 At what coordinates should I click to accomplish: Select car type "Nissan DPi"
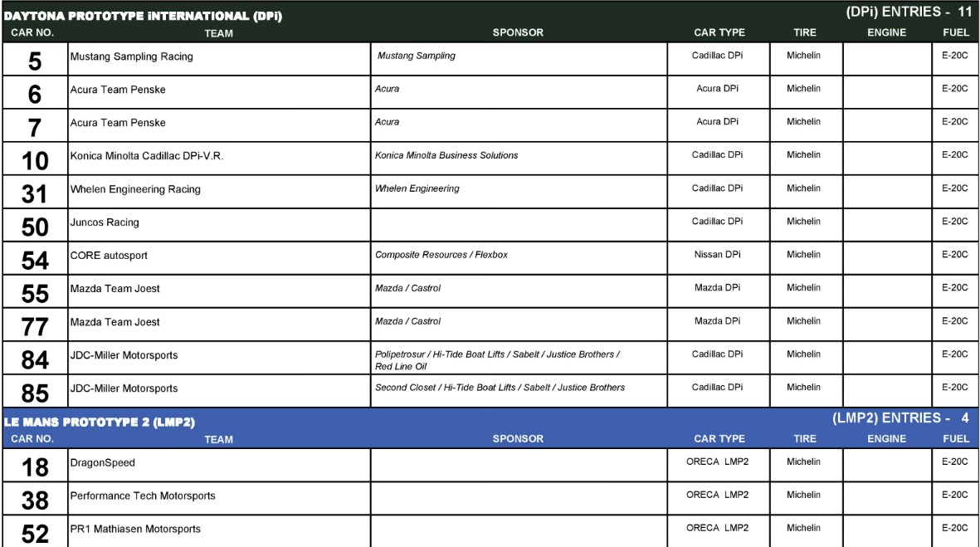pos(718,255)
